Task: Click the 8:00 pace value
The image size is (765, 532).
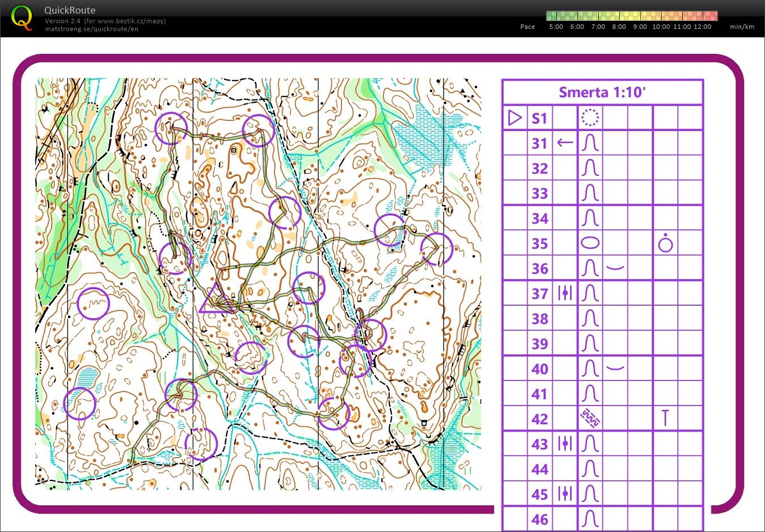Action: 619,27
